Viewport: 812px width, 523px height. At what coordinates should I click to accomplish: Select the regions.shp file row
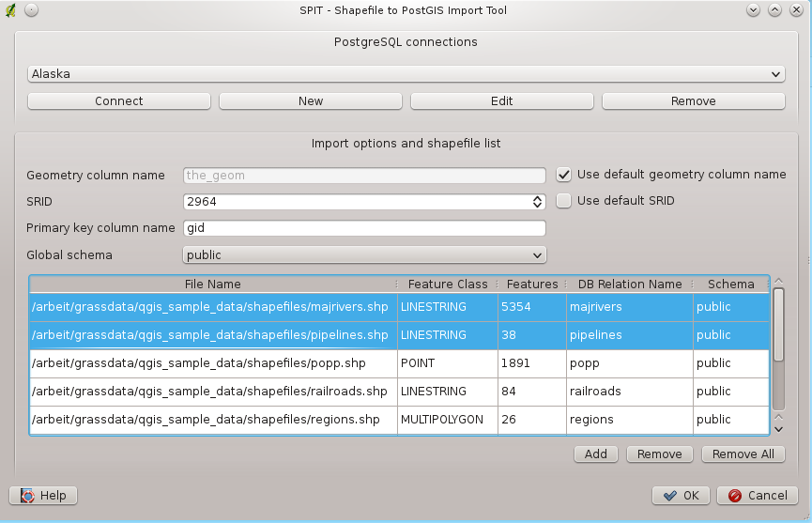(212, 419)
